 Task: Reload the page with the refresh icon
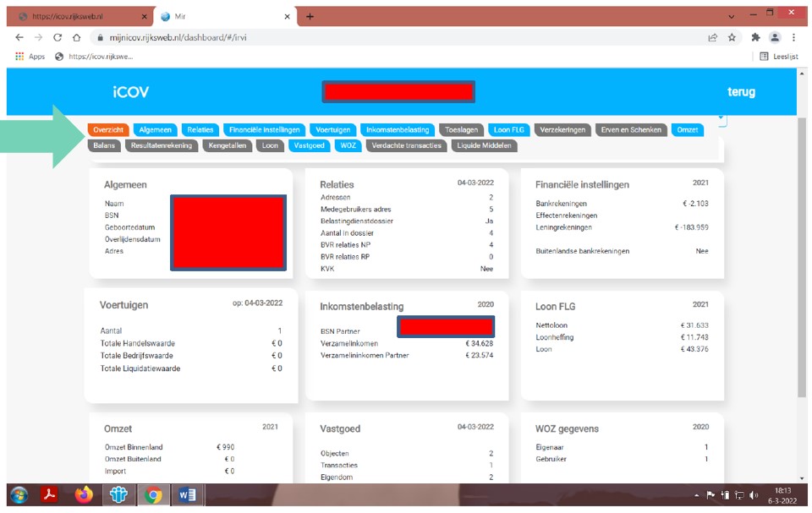pyautogui.click(x=58, y=38)
